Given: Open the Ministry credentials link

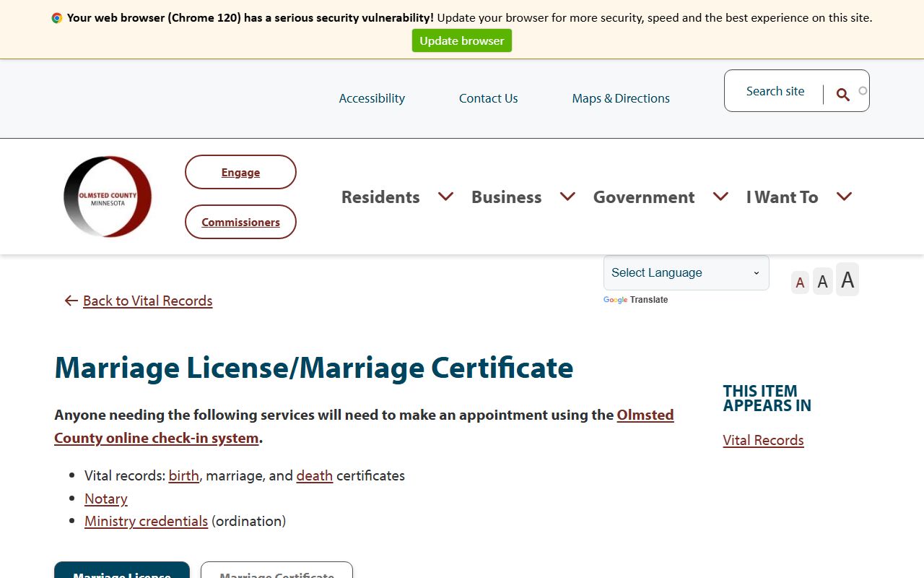Looking at the screenshot, I should click(146, 521).
